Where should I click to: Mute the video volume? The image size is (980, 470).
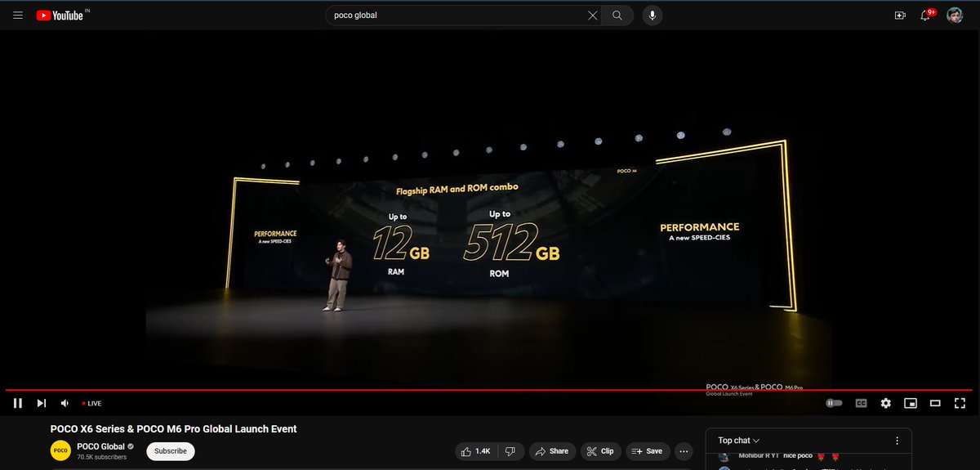tap(65, 403)
